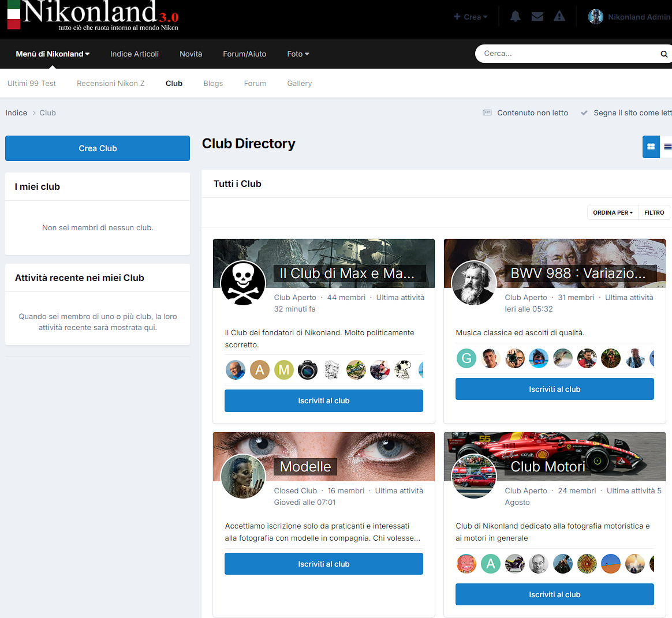This screenshot has width=672, height=618.
Task: Switch to the Forum sub-navigation tab
Action: click(x=255, y=84)
